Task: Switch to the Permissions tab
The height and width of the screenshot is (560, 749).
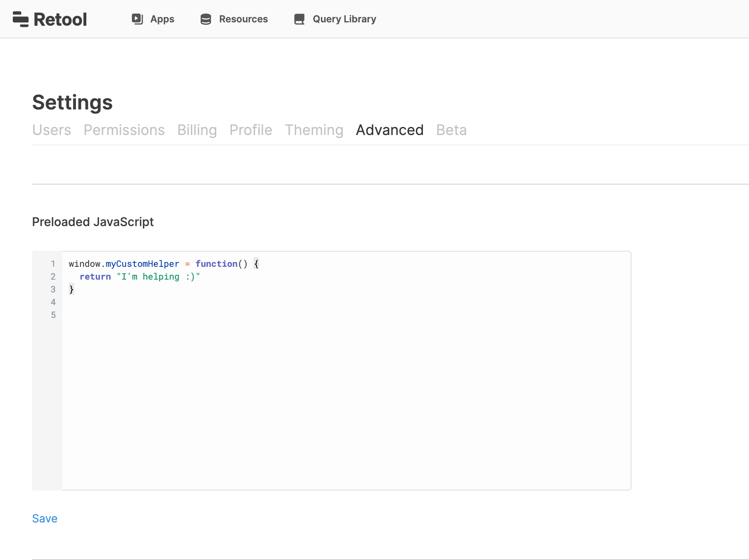Action: coord(124,130)
